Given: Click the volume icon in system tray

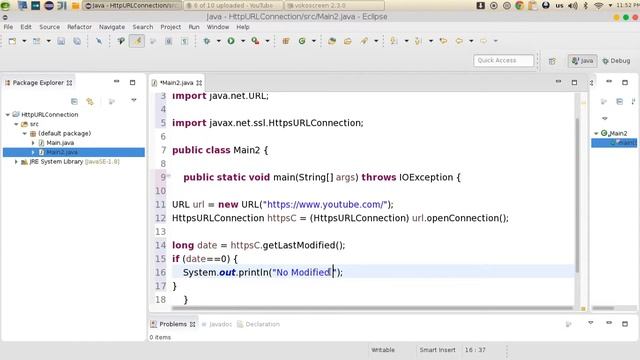Looking at the screenshot, I should 573,6.
